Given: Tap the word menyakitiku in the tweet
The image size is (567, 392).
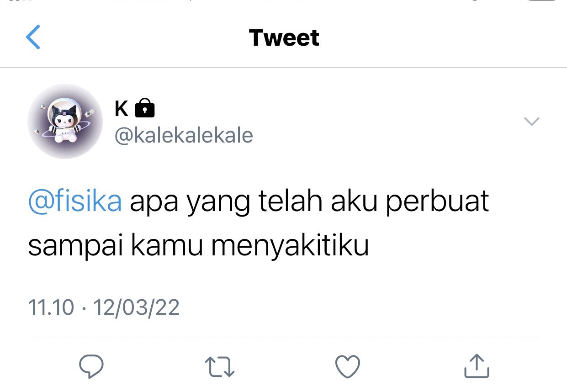Looking at the screenshot, I should click(x=290, y=247).
